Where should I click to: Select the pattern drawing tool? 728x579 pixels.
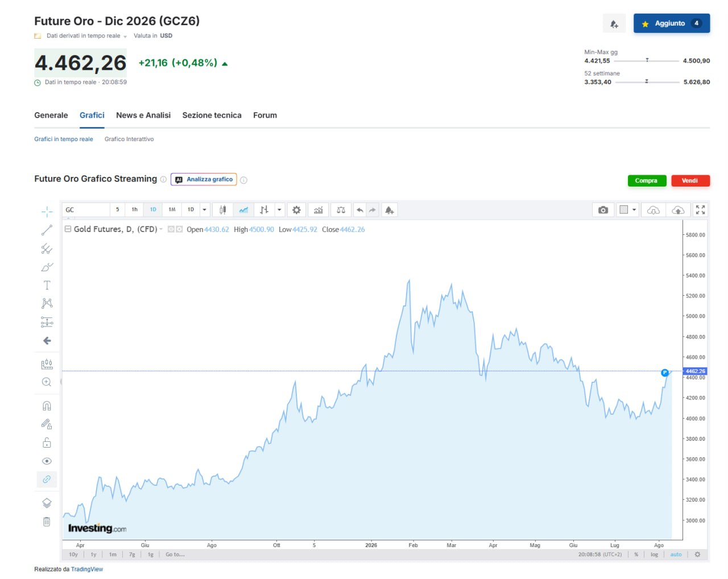47,303
